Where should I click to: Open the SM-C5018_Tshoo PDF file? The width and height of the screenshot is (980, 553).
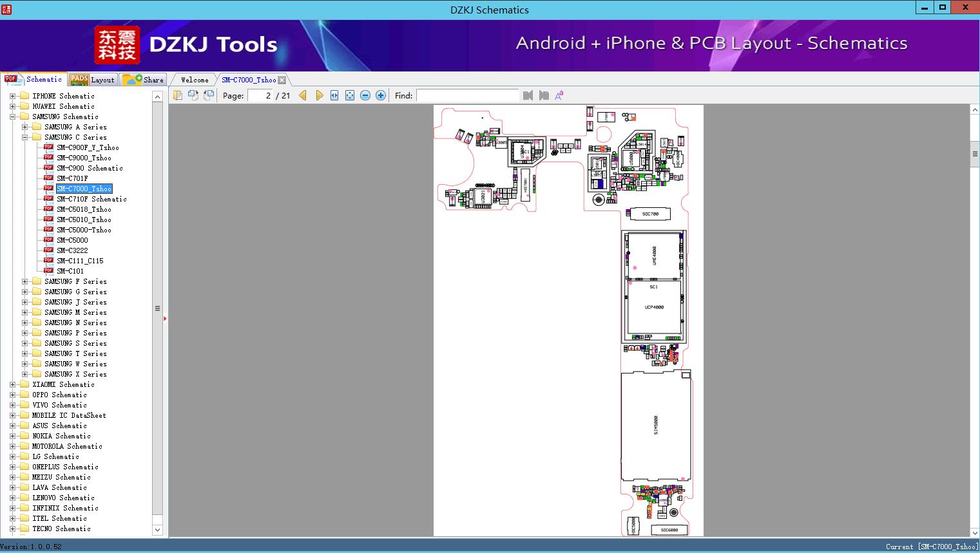pos(84,209)
